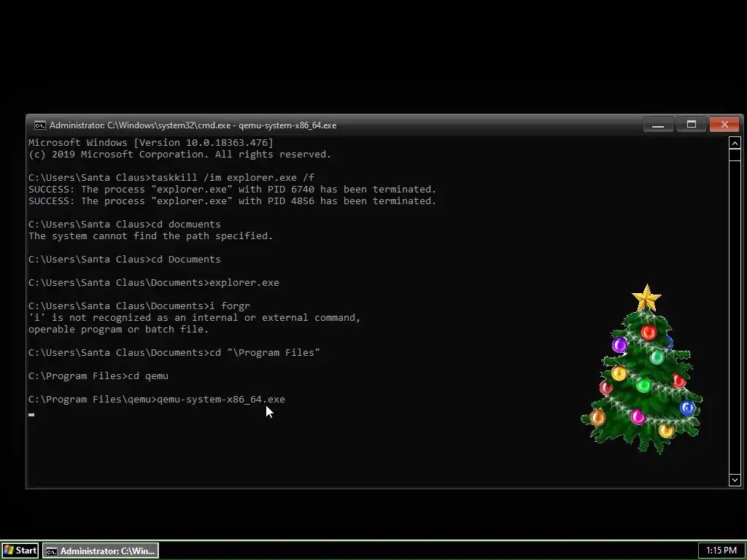Click the cmd window title text
The height and width of the screenshot is (560, 747).
click(193, 125)
